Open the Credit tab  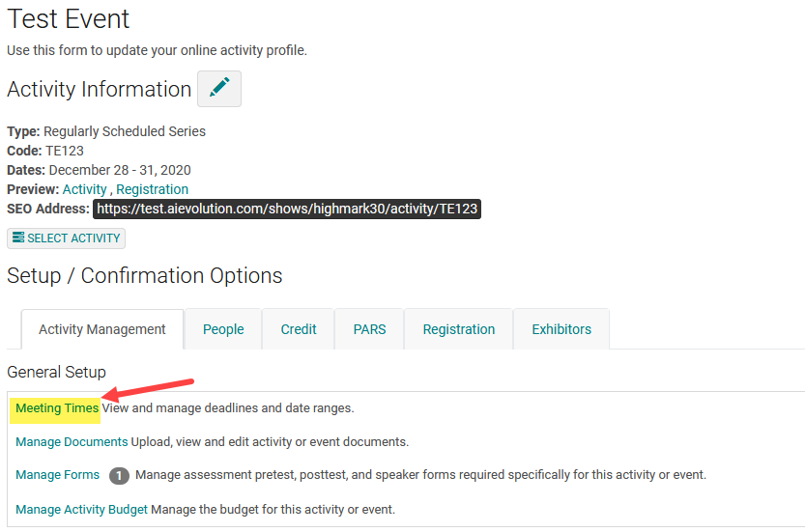pyautogui.click(x=299, y=329)
